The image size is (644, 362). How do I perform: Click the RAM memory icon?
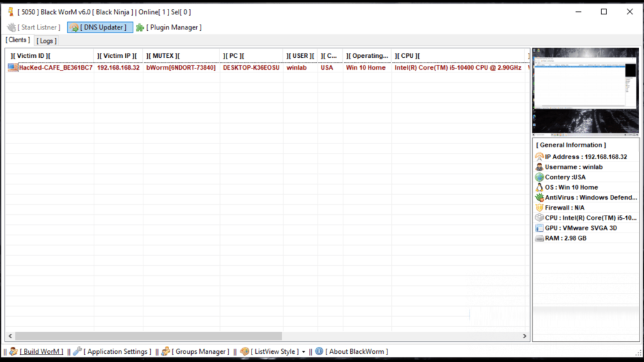(539, 238)
